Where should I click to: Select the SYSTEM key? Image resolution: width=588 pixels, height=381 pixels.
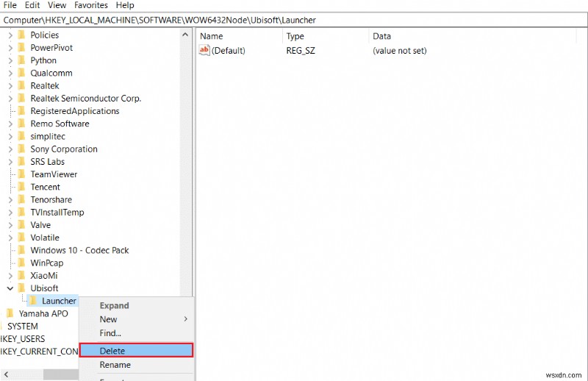(23, 326)
